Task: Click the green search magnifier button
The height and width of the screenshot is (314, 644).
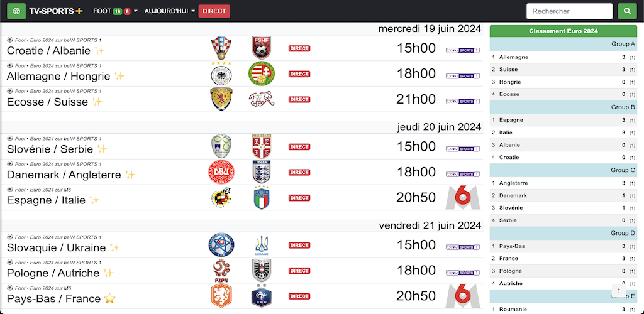Action: (627, 11)
